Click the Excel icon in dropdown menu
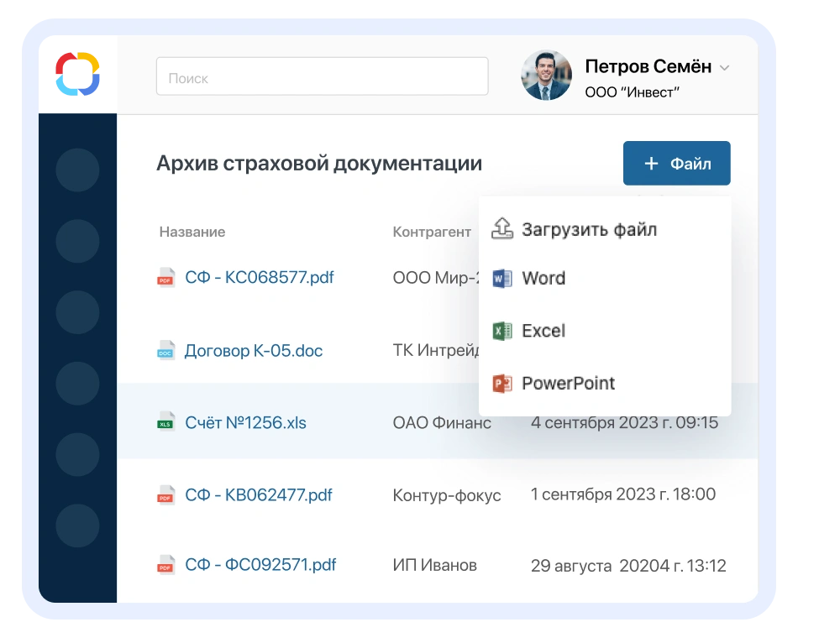Image resolution: width=840 pixels, height=638 pixels. tap(502, 331)
